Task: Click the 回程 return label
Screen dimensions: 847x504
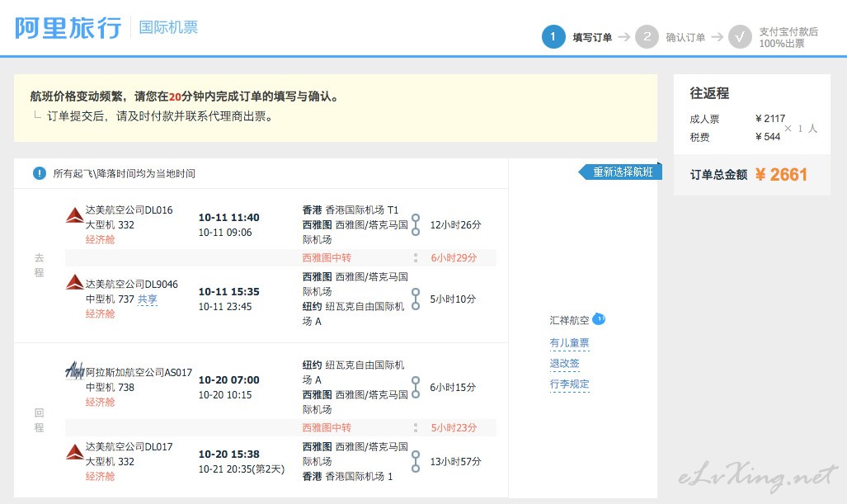Action: tap(39, 420)
